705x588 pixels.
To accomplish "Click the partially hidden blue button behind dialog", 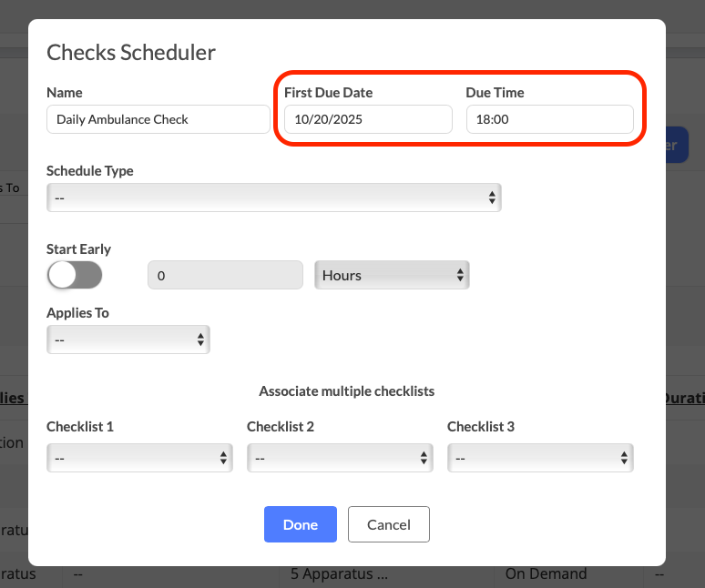I will tap(677, 145).
